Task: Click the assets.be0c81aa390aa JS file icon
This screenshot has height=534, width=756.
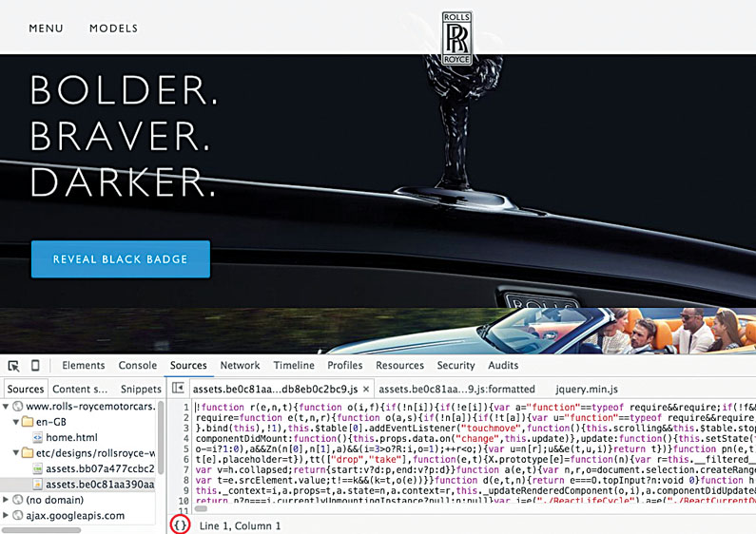Action: (37, 484)
